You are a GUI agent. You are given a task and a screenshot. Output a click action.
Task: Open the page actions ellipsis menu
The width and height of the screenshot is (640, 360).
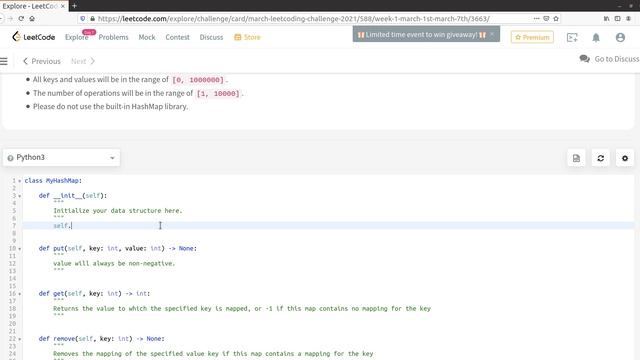point(536,19)
